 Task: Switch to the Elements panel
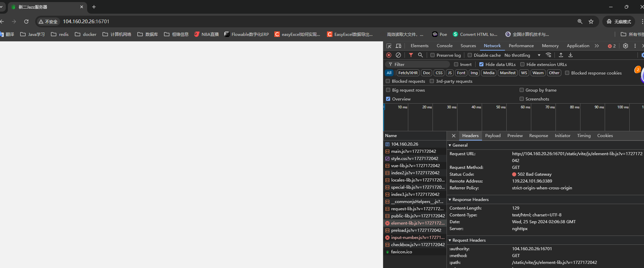coord(420,46)
